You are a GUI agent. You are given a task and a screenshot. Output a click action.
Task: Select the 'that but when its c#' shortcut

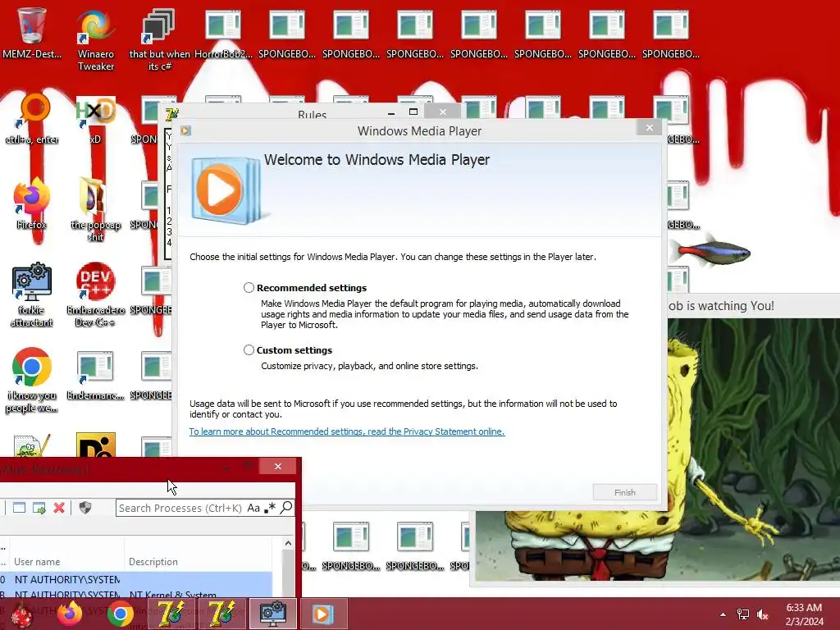[159, 39]
